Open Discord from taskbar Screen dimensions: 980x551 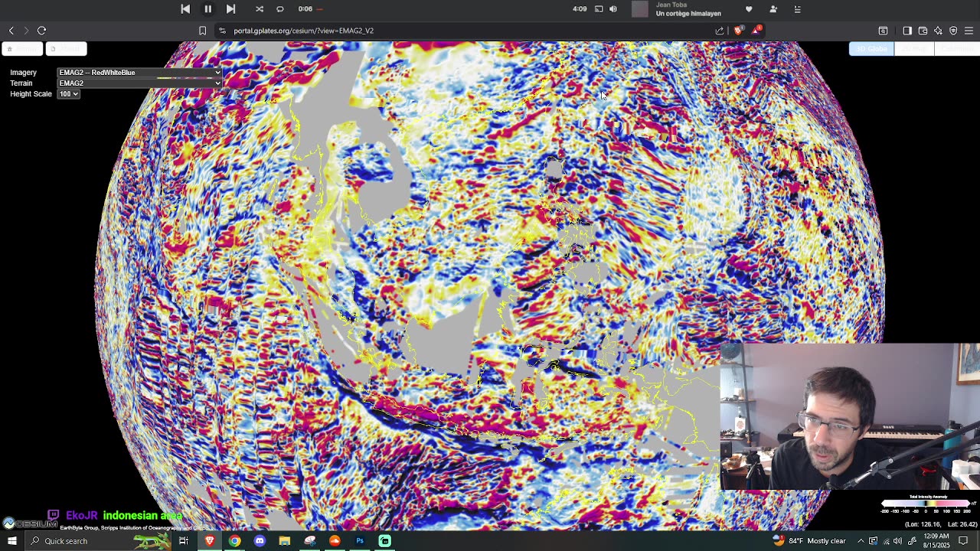[260, 541]
